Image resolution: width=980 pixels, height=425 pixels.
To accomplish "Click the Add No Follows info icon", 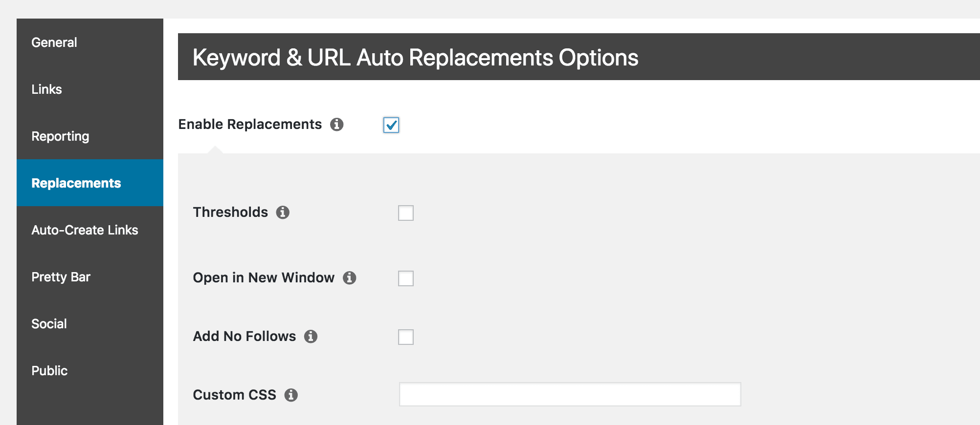I will click(311, 337).
